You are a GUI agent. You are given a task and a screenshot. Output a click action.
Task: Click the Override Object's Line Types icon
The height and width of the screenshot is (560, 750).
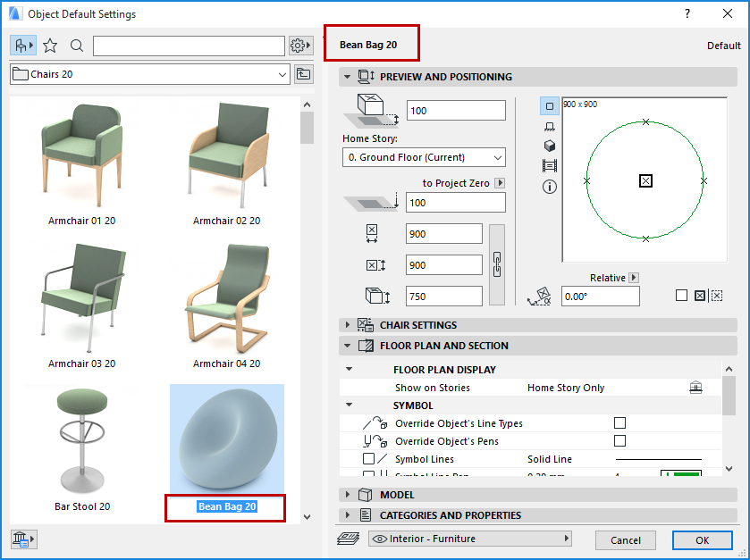[375, 422]
